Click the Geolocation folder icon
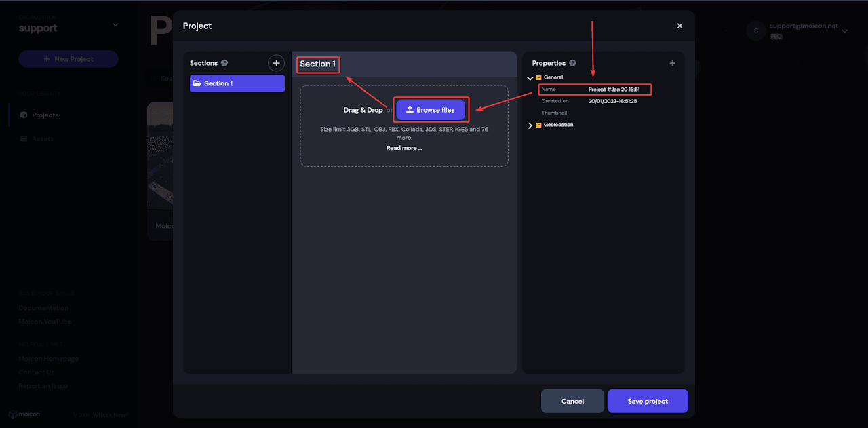This screenshot has height=428, width=868. click(x=538, y=125)
